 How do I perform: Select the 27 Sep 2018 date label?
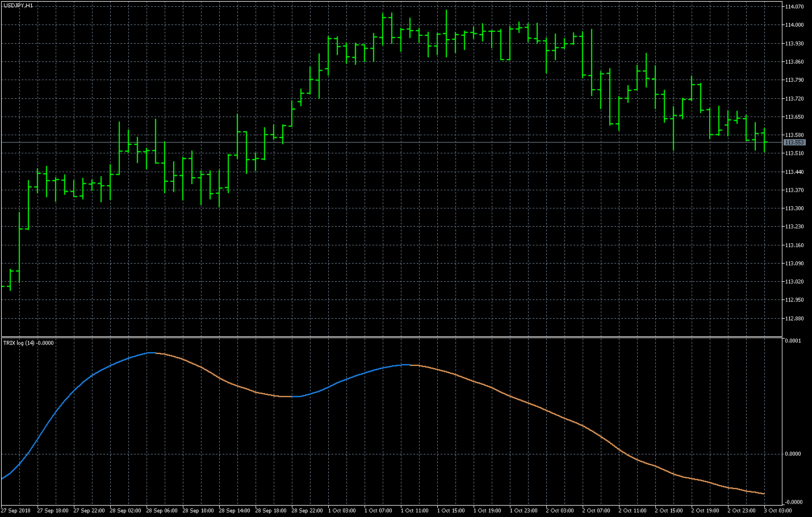point(16,510)
